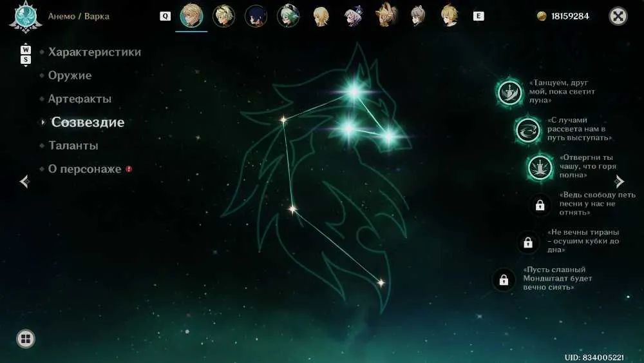The height and width of the screenshot is (363, 644).
Task: Go to next character with right arrow
Action: pyautogui.click(x=619, y=181)
